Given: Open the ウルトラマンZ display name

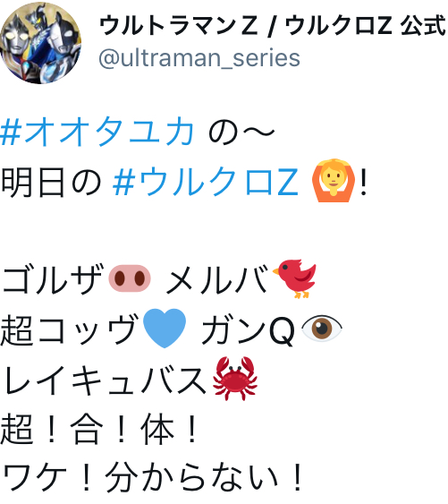Looking at the screenshot, I should coord(273,26).
